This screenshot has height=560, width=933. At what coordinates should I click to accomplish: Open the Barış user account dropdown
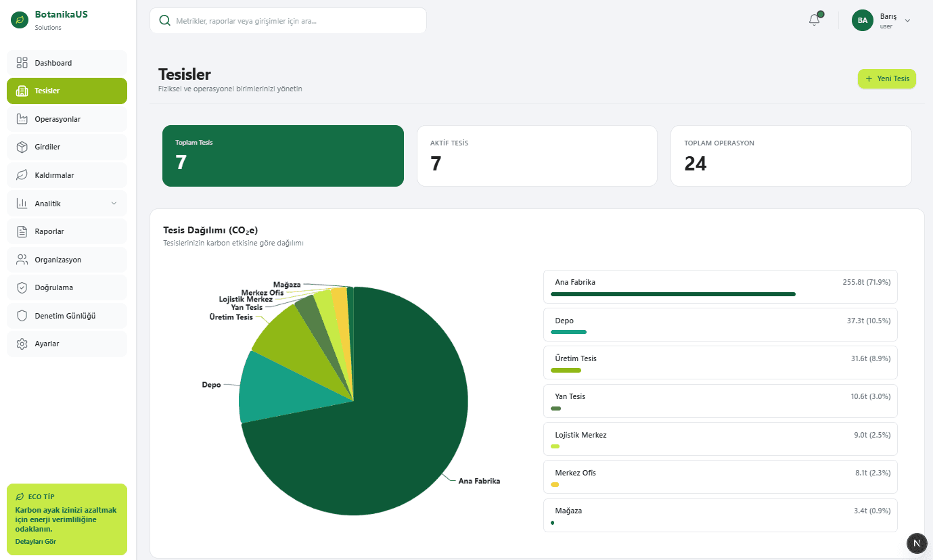907,20
